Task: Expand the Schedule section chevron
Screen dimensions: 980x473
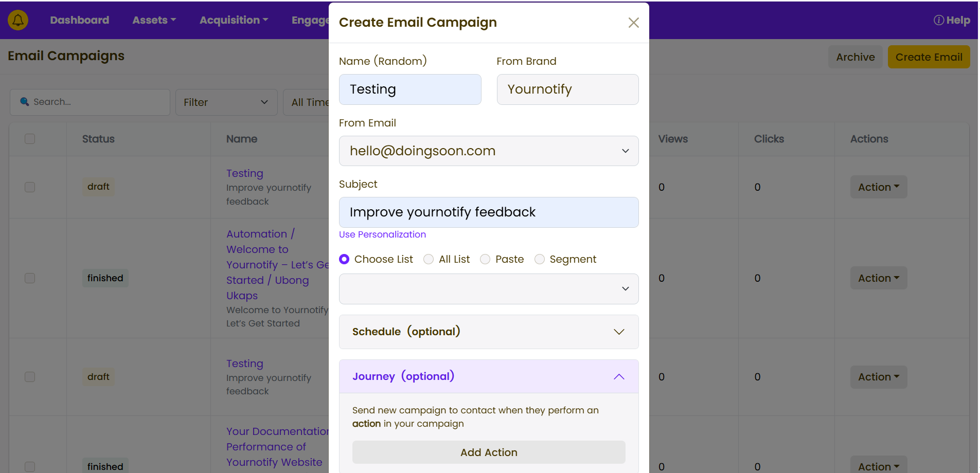Action: [x=619, y=332]
